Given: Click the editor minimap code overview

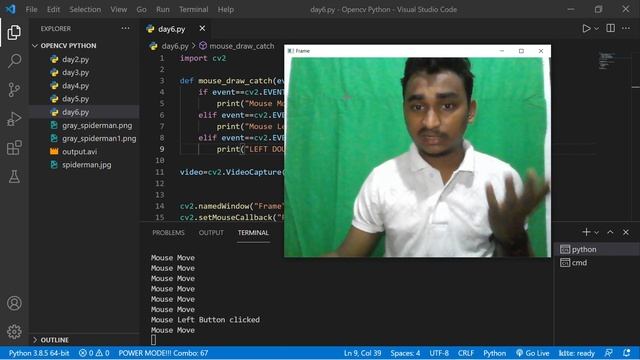Looking at the screenshot, I should tap(606, 61).
